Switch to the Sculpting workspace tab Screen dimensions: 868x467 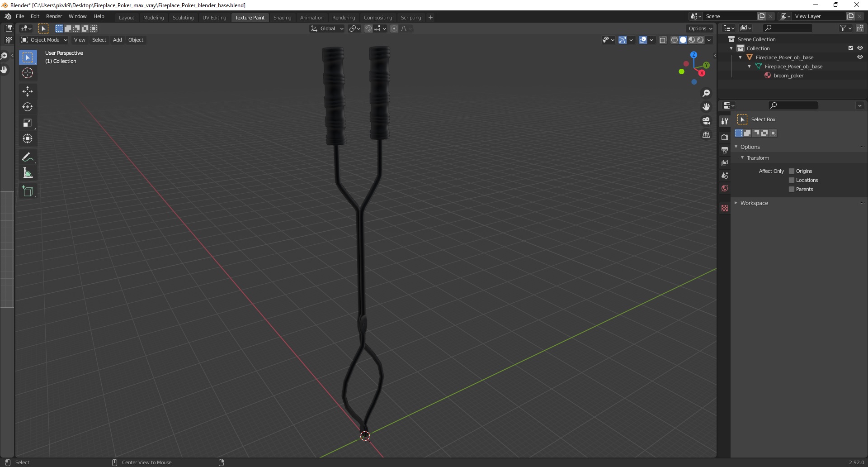[x=183, y=18]
